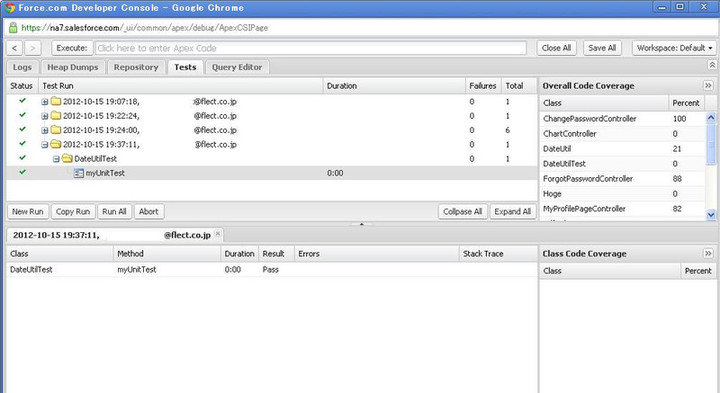Collapse the Class Code Coverage panel
Image resolution: width=720 pixels, height=393 pixels.
[708, 253]
